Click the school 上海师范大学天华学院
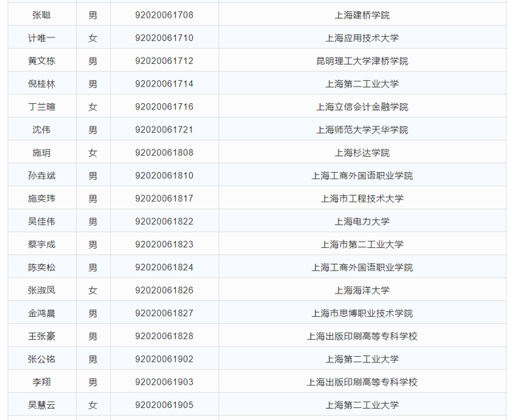The height and width of the screenshot is (420, 512). point(362,130)
